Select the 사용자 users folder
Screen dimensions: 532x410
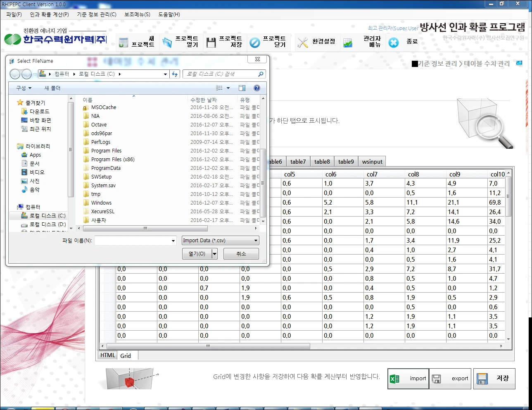98,220
